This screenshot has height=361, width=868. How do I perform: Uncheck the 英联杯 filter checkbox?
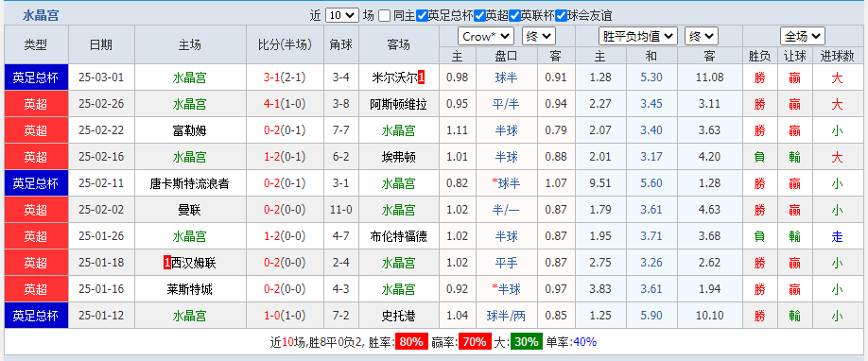514,16
